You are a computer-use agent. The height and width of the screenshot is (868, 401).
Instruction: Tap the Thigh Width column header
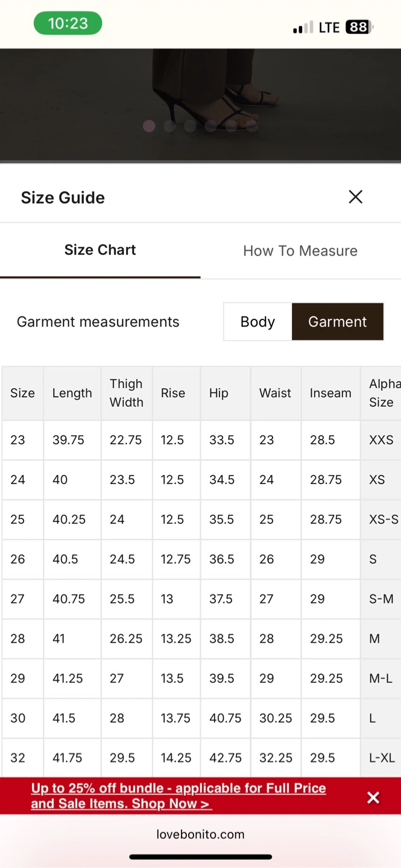[x=127, y=393]
